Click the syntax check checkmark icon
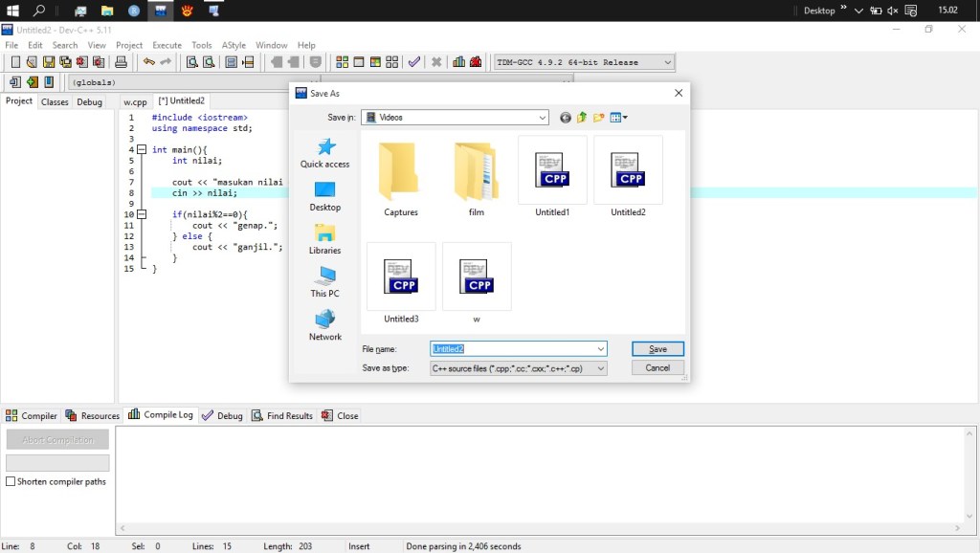The image size is (980, 553). coord(413,62)
